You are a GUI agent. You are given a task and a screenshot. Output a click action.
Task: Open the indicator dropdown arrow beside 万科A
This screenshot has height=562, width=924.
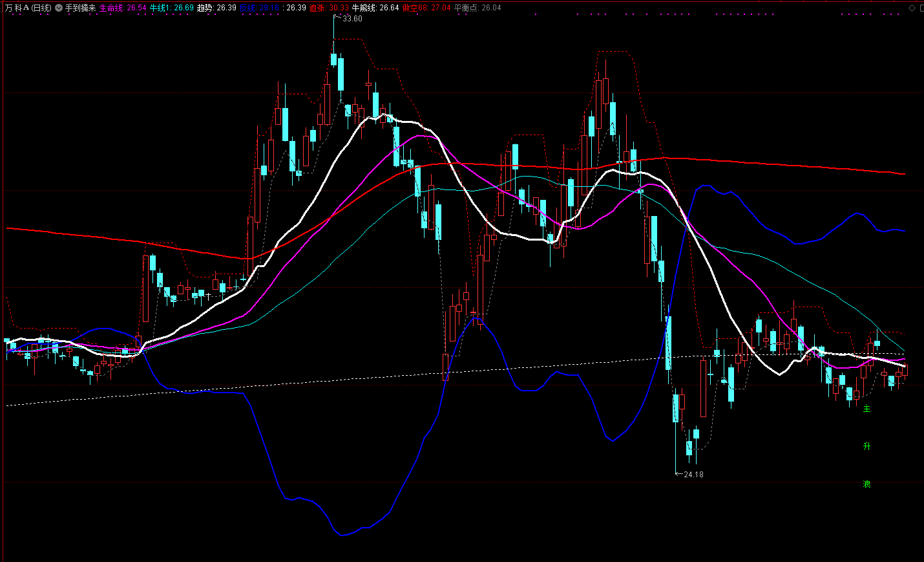[59, 8]
